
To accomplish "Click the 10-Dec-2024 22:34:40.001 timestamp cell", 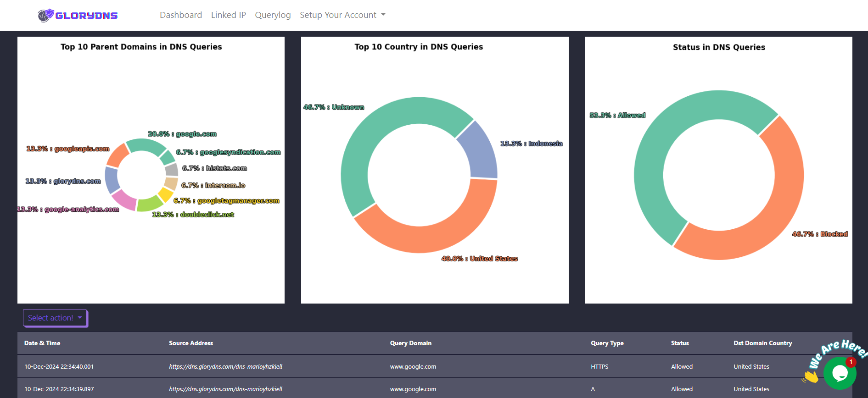I will [59, 367].
